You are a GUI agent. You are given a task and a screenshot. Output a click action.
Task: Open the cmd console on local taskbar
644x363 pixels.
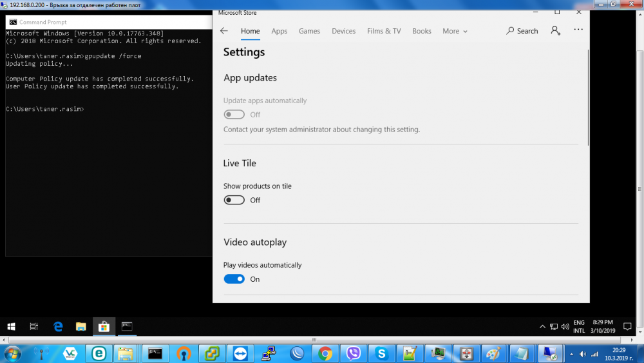click(155, 353)
